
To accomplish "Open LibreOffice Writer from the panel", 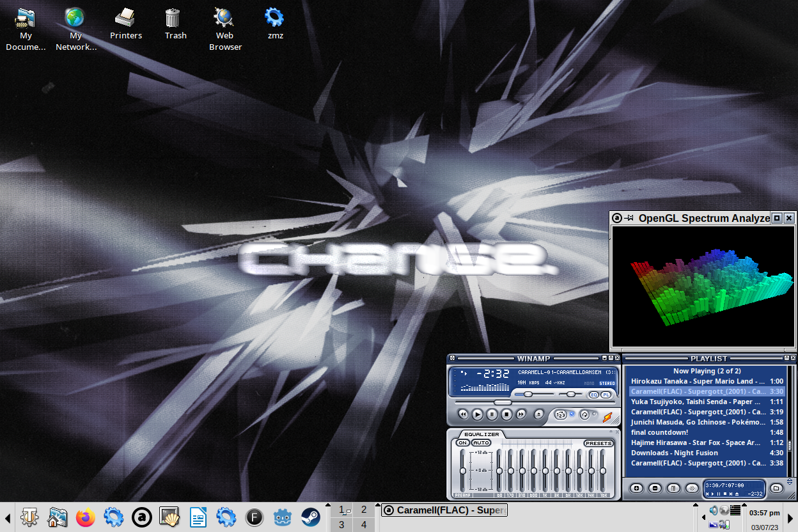I will [198, 517].
